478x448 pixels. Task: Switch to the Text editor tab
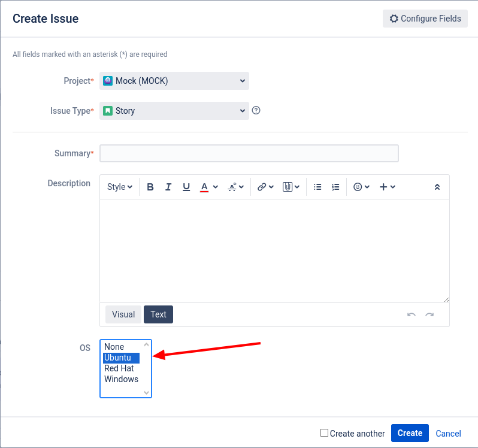click(x=158, y=314)
